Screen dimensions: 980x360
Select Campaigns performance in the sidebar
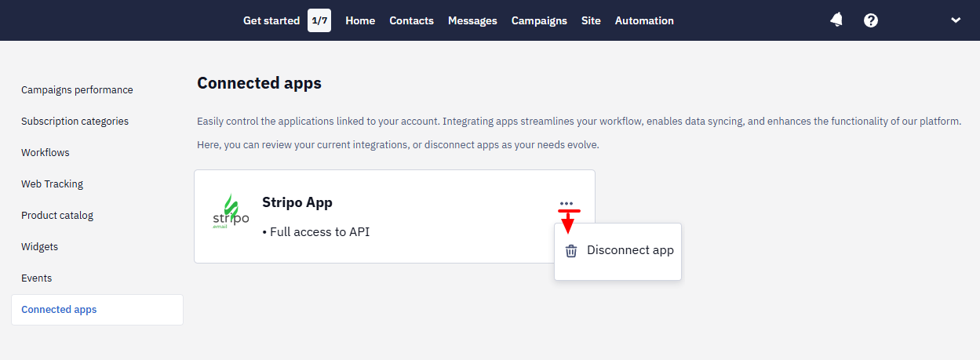77,90
